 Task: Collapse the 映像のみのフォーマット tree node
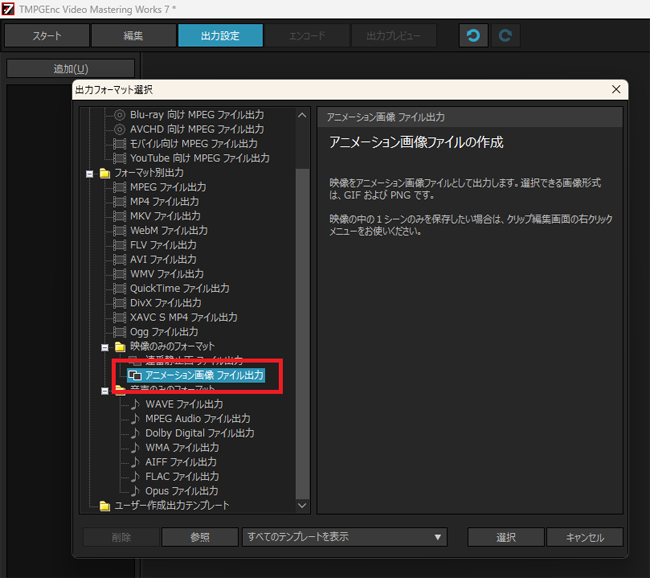[x=105, y=347]
